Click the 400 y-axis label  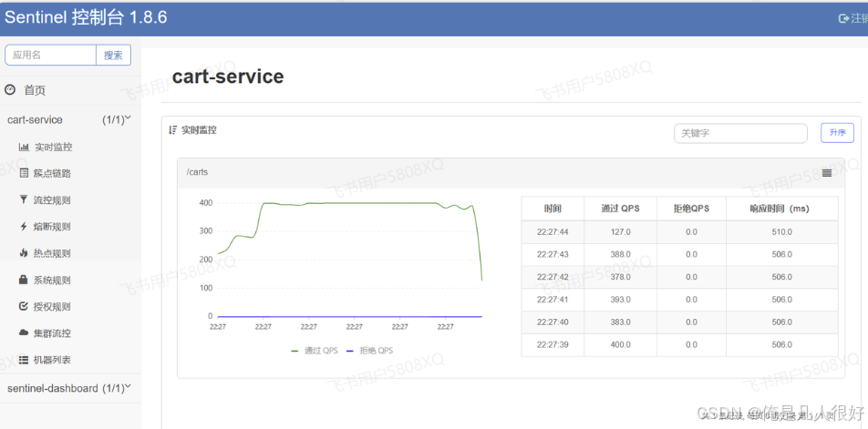[206, 203]
